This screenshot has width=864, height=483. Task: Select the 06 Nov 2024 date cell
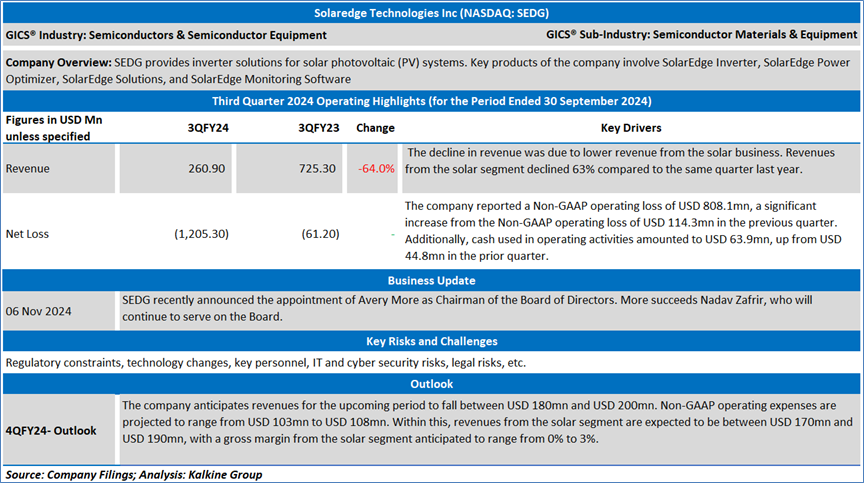(x=39, y=312)
